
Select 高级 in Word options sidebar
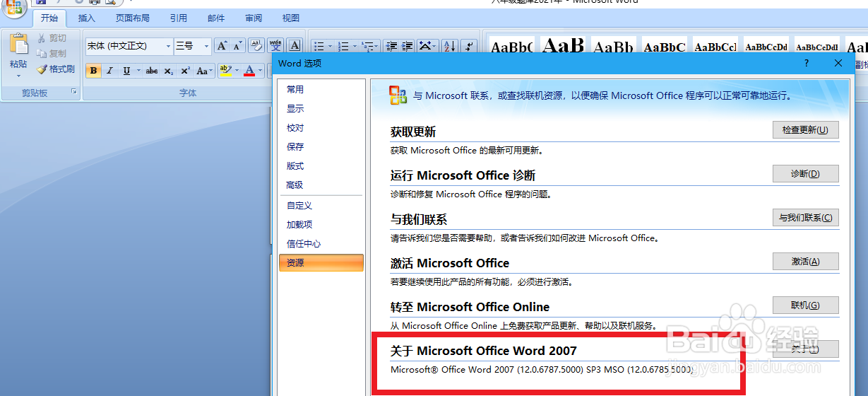click(x=321, y=185)
